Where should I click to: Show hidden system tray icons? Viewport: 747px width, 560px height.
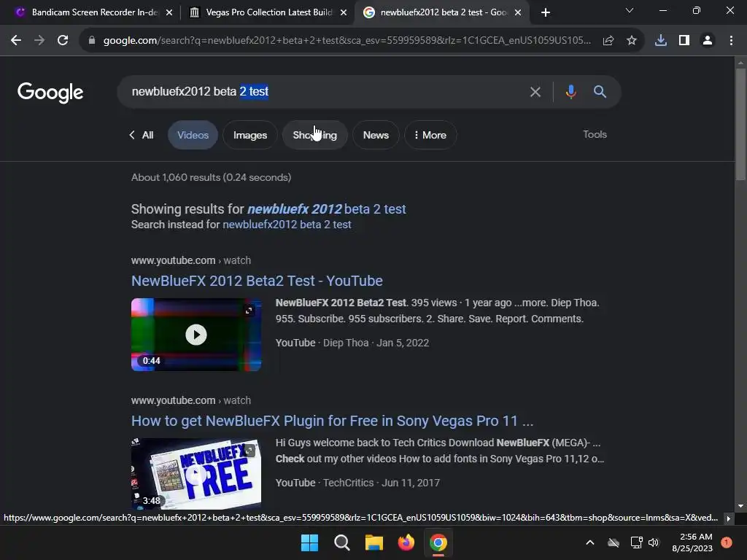tap(589, 542)
